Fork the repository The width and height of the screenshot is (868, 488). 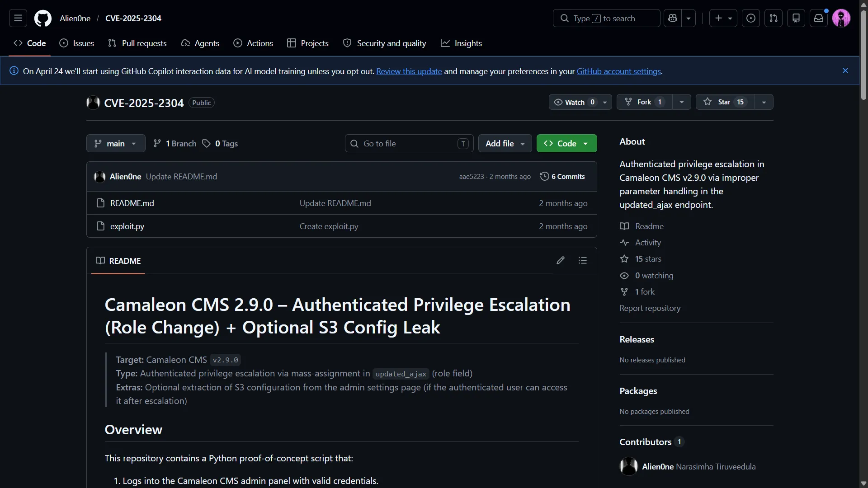645,102
